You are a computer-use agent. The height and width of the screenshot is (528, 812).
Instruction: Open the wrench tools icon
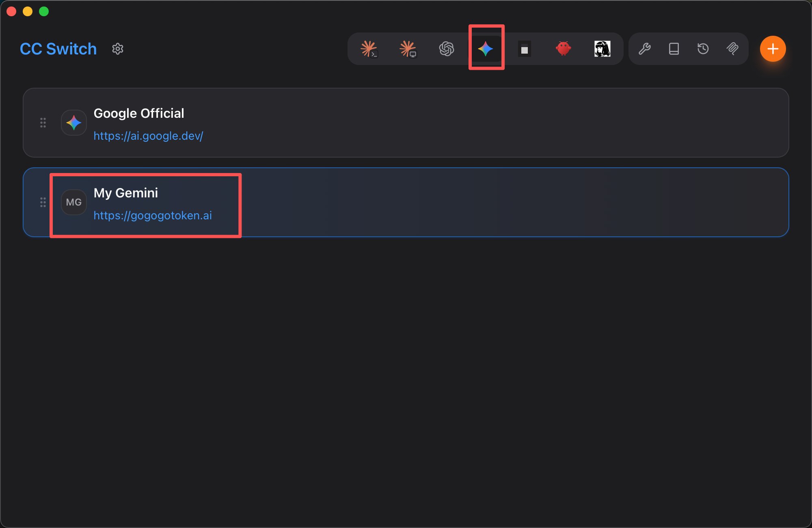pyautogui.click(x=645, y=49)
